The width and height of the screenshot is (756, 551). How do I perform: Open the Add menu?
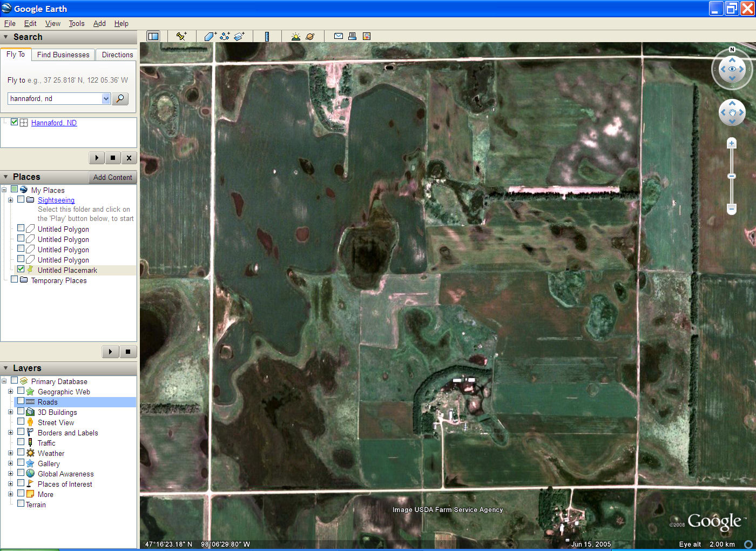[x=99, y=23]
